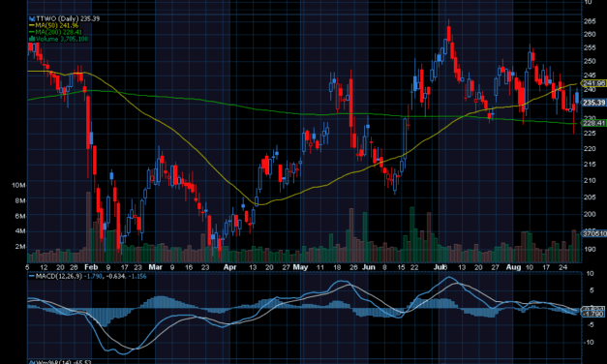This screenshot has width=607, height=364.
Task: Click the -10 level on MACD axis
Action: (589, 343)
